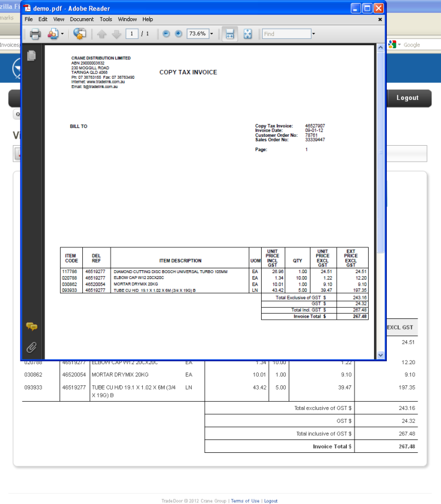This screenshot has height=504, width=441.
Task: Go to previous page arrow
Action: click(102, 33)
